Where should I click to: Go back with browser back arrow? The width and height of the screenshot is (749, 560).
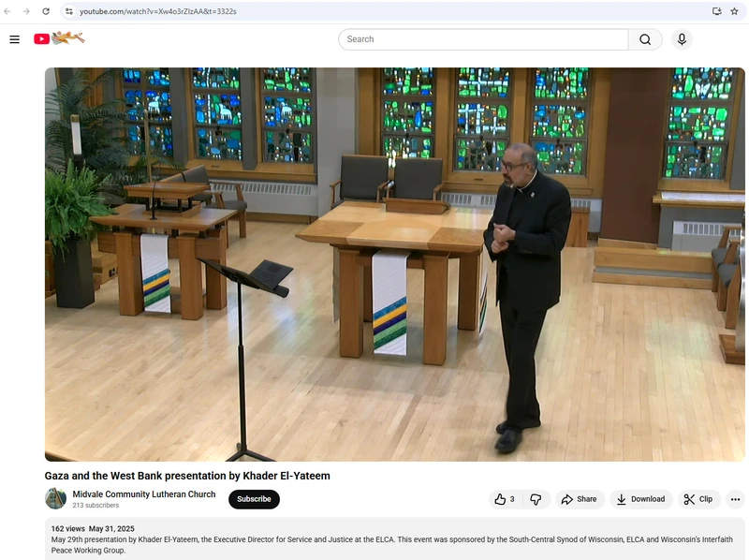8,11
